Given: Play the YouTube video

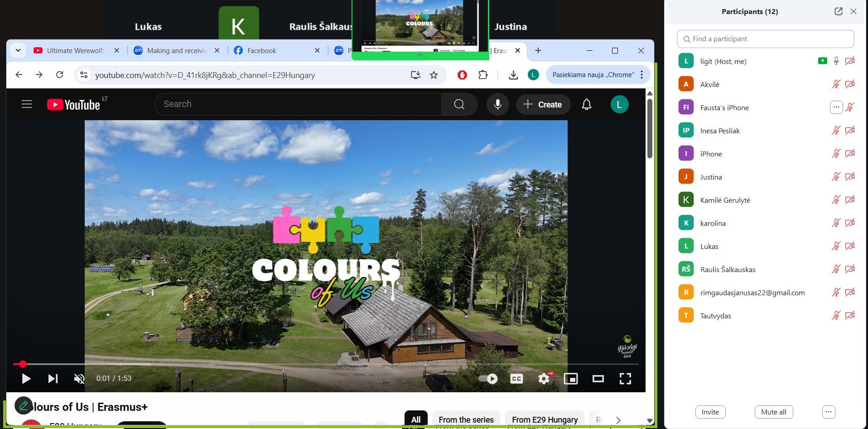Looking at the screenshot, I should coord(26,379).
